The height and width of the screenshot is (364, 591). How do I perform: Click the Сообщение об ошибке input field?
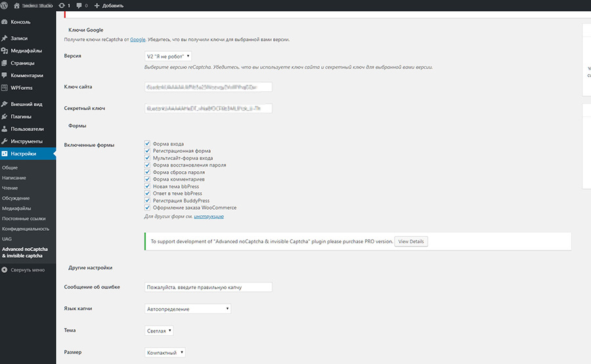pos(208,287)
